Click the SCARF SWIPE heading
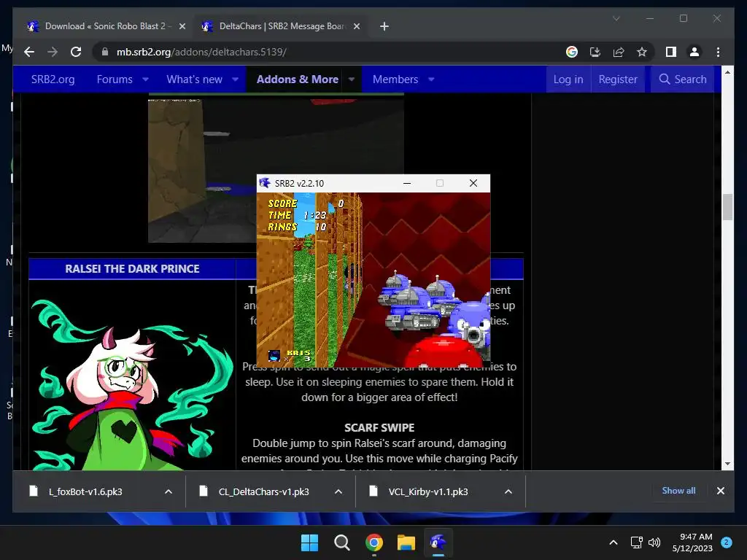Image resolution: width=747 pixels, height=560 pixels. (x=379, y=427)
